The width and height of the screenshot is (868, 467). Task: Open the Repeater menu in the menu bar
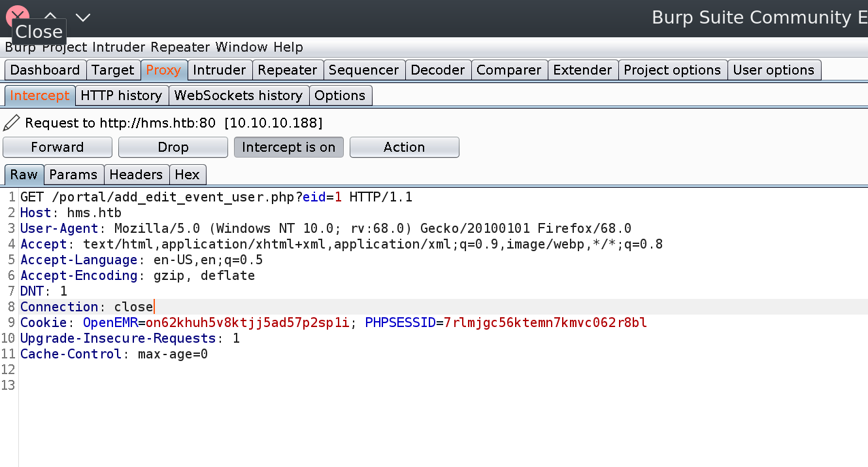click(x=180, y=47)
